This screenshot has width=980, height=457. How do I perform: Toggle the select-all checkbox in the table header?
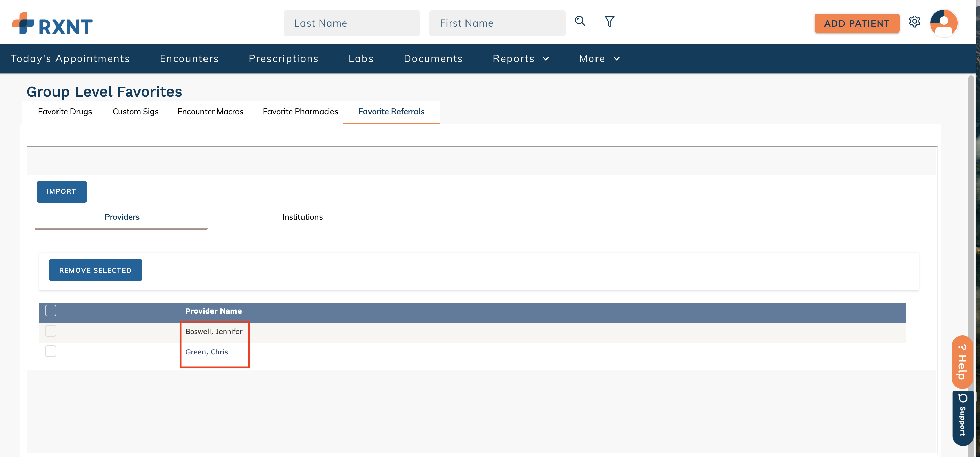pyautogui.click(x=51, y=310)
